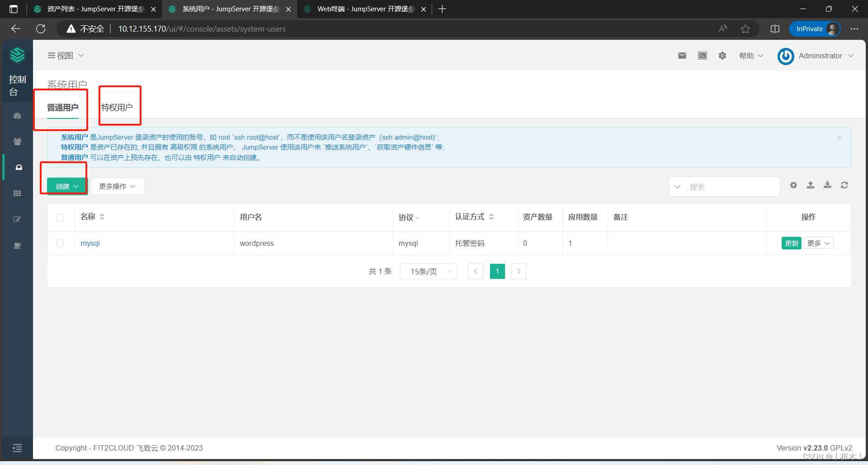Open system settings gear in header

(722, 56)
